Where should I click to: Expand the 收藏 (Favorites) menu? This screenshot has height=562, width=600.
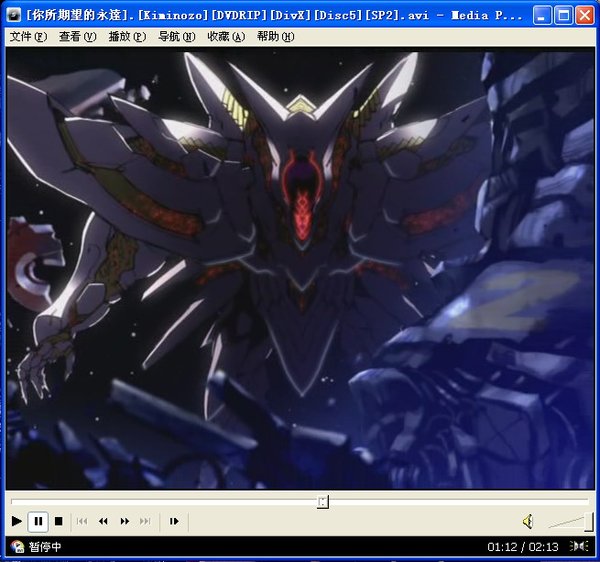point(226,37)
